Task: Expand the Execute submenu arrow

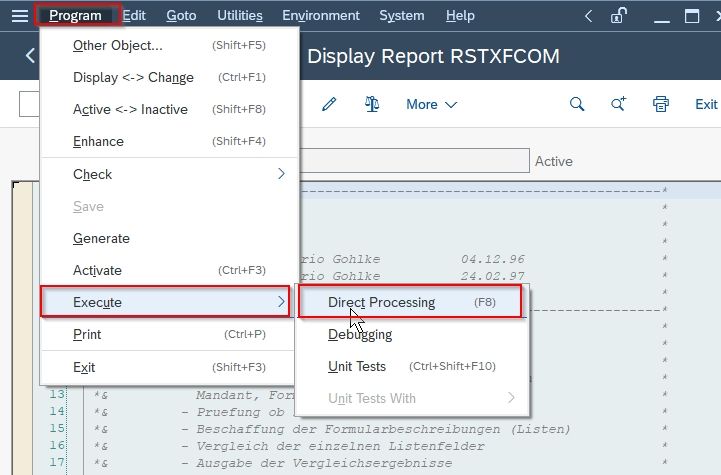Action: pyautogui.click(x=281, y=302)
